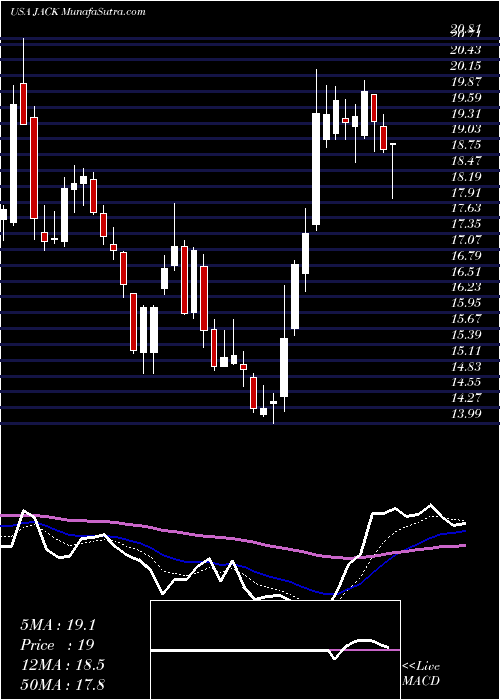This screenshot has height=700, width=500.
Task: Click the 15.95 price axis label
Action: point(465,304)
